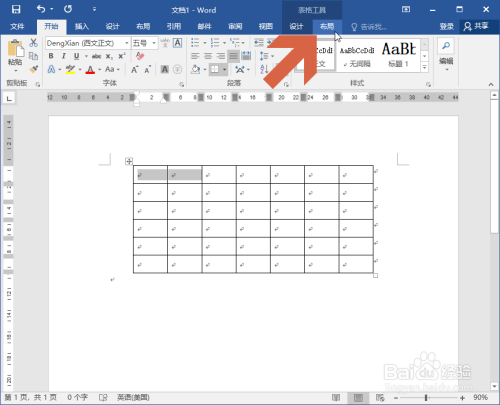Switch to the 邮件 Mailings tab
This screenshot has height=405, width=500.
[x=204, y=26]
